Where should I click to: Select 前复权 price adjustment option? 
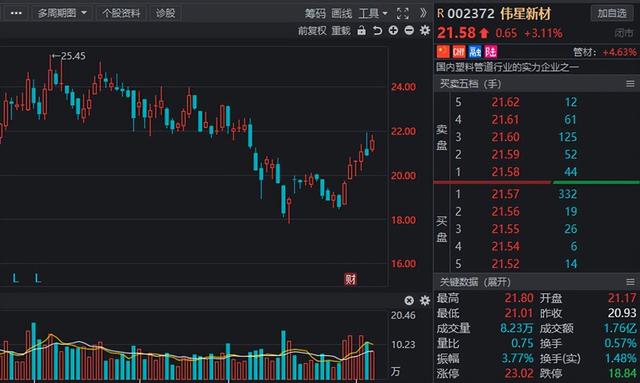pyautogui.click(x=312, y=31)
